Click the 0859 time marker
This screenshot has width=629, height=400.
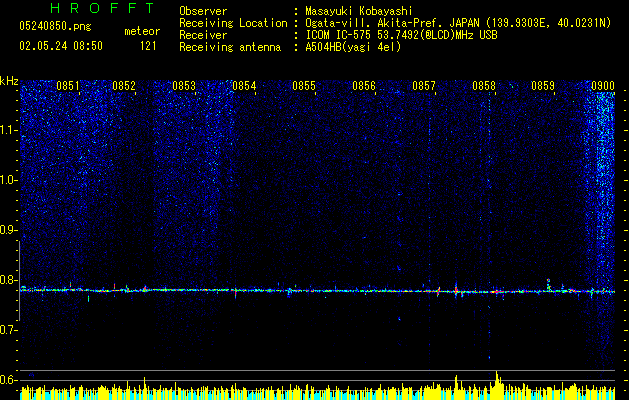point(543,86)
